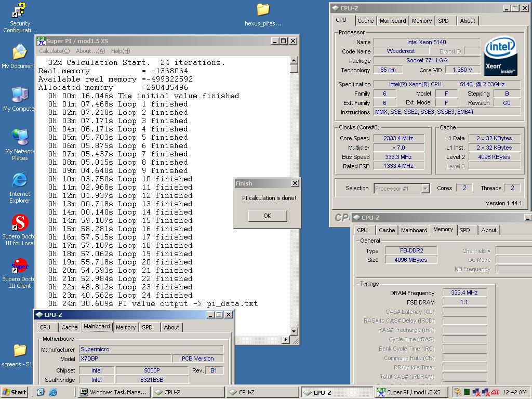This screenshot has height=399, width=532.
Task: Click Super PI scrollbar down arrow
Action: click(x=294, y=331)
